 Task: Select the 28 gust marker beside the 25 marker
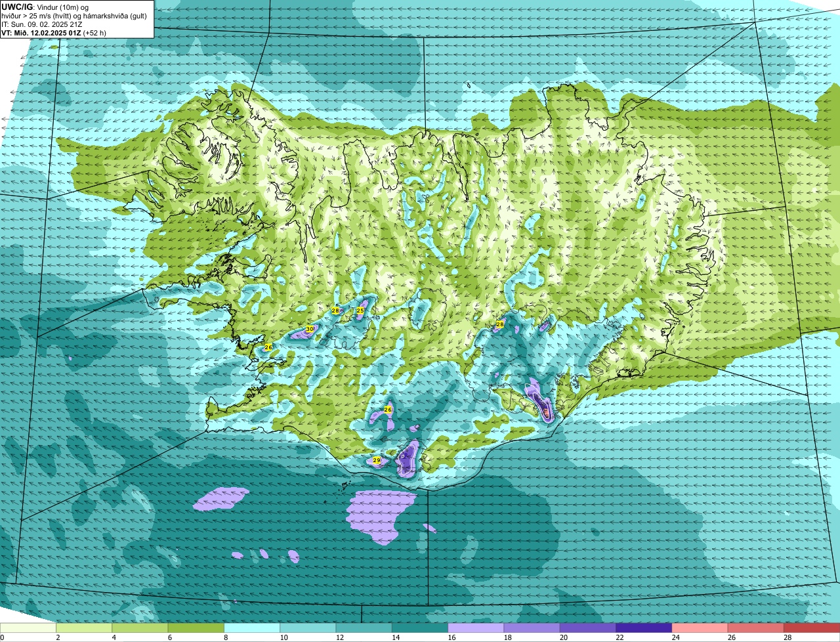335,310
